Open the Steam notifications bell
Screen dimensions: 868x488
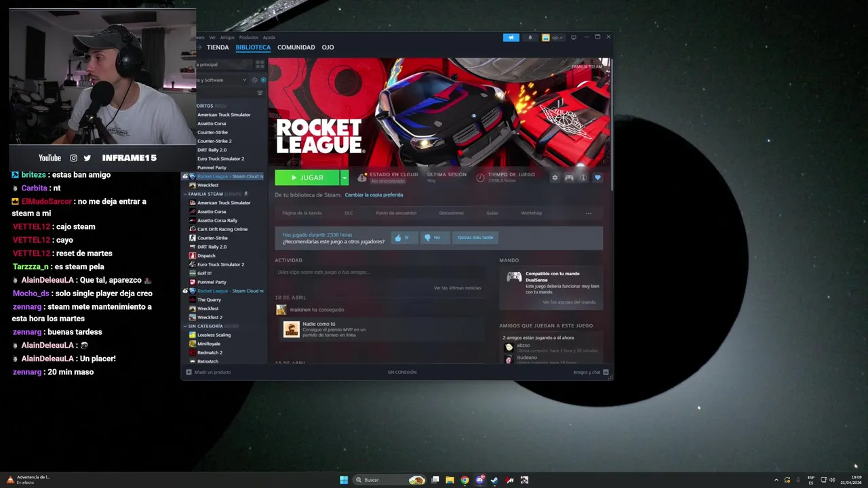530,37
